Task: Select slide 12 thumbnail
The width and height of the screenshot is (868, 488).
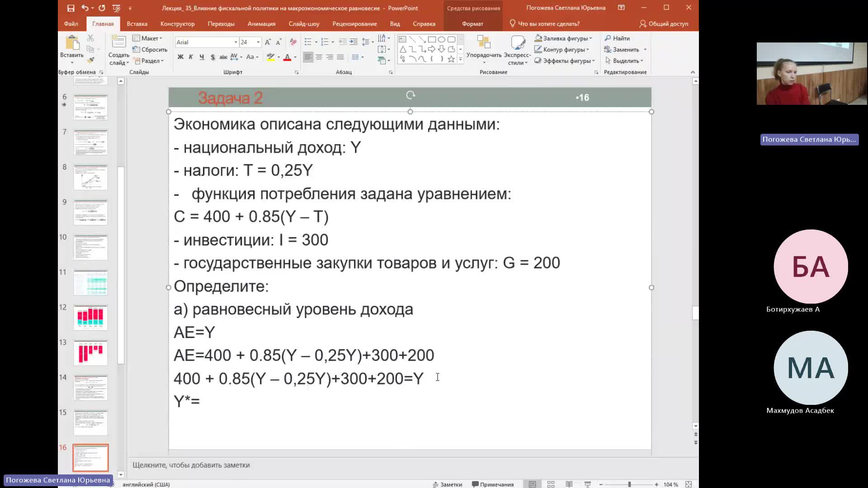Action: point(90,317)
